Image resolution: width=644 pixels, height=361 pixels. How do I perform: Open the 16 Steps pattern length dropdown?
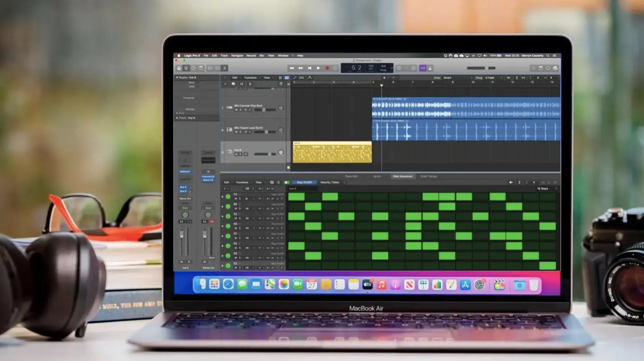pos(547,189)
